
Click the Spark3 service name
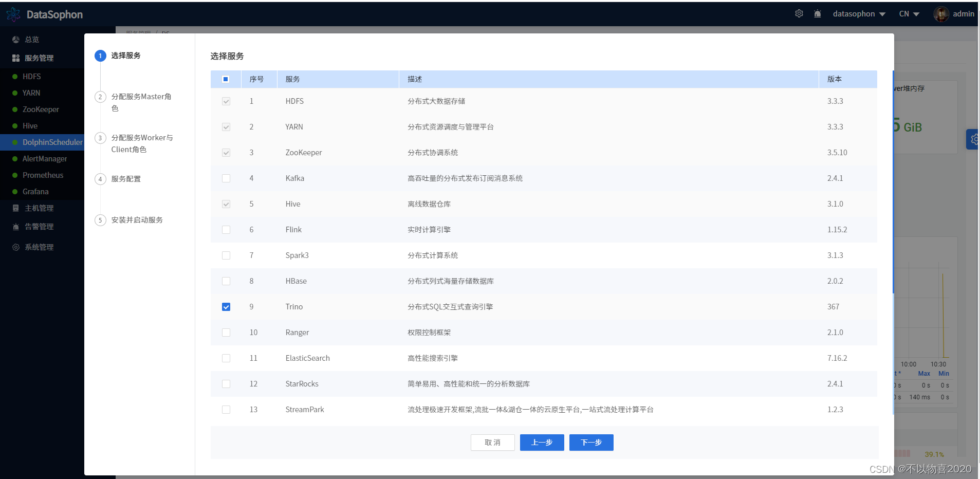pyautogui.click(x=297, y=255)
